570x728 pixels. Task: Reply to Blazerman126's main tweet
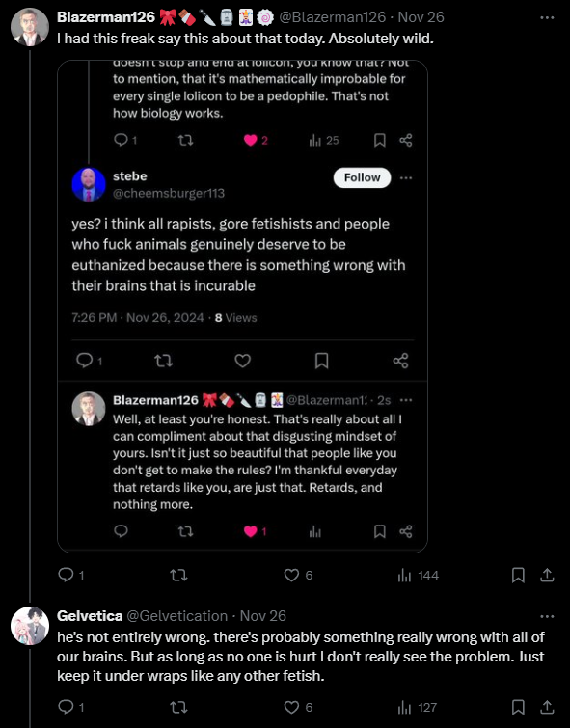pos(66,575)
